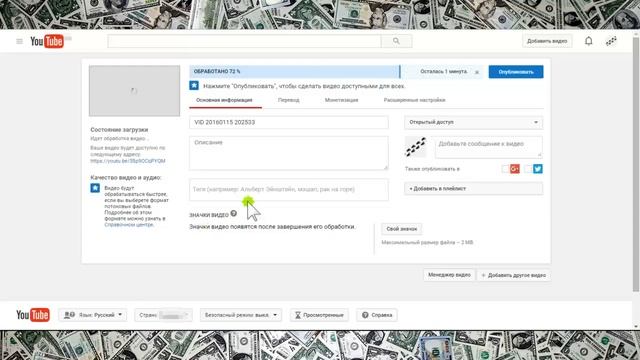
Task: Open the account avatar menu
Action: pyautogui.click(x=611, y=41)
